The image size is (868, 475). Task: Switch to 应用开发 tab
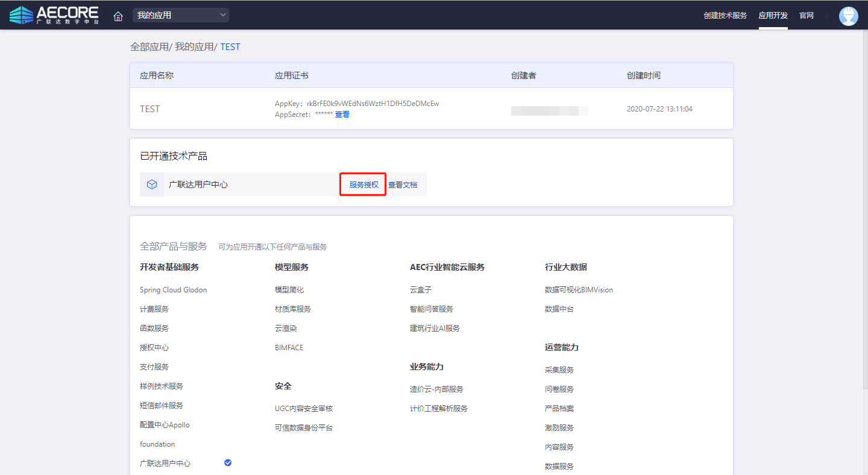click(x=773, y=16)
